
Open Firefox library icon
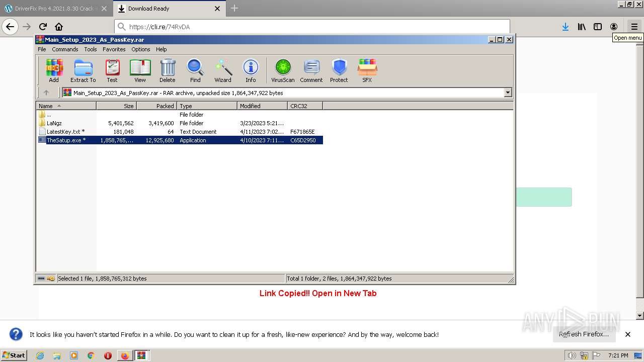(x=582, y=27)
